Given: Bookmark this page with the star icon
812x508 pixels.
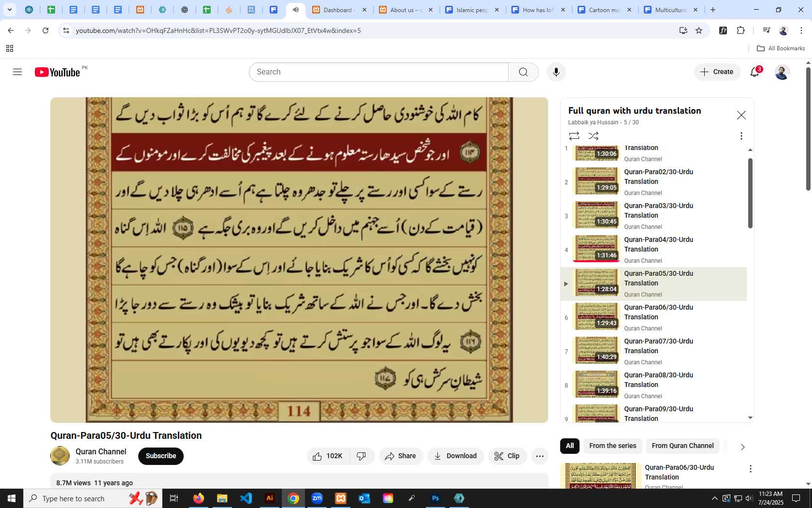Looking at the screenshot, I should click(x=699, y=30).
